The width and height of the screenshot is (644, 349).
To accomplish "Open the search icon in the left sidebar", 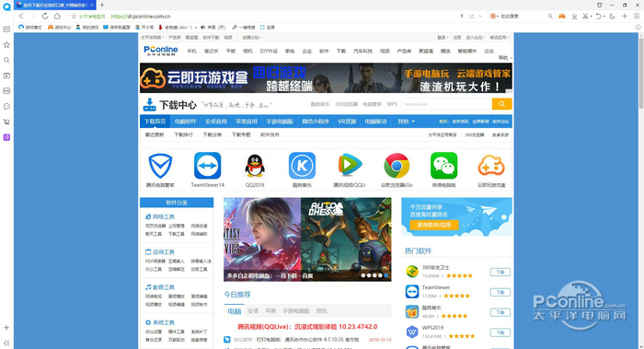I will click(x=6, y=60).
